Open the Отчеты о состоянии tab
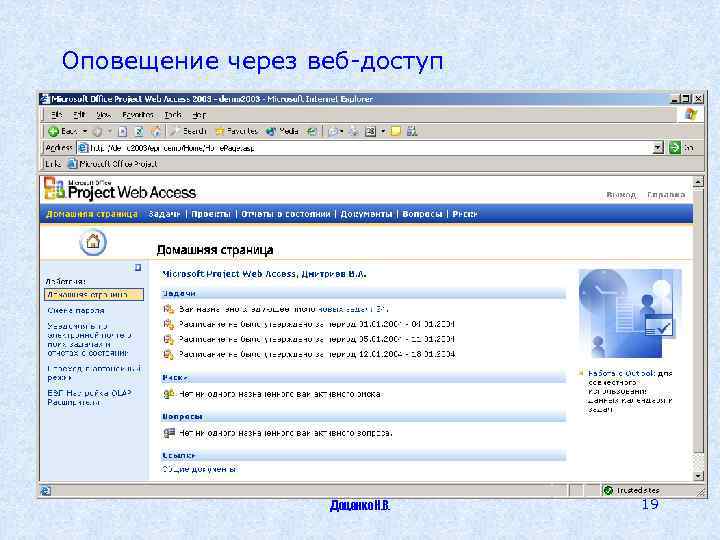The height and width of the screenshot is (540, 720). [286, 214]
